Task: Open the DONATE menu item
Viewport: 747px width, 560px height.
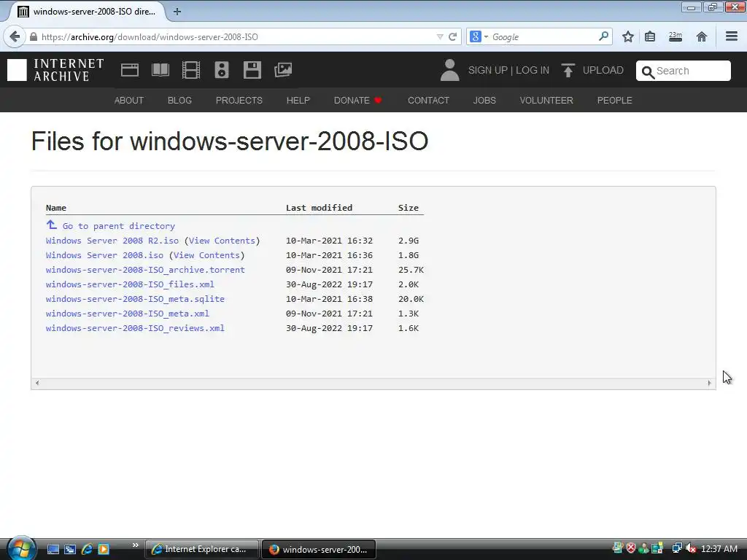Action: click(x=357, y=101)
